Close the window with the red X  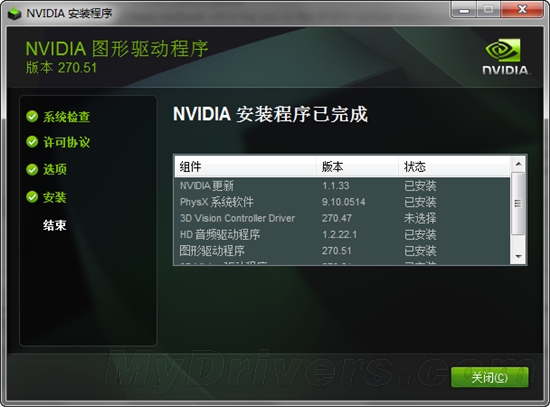coord(523,9)
